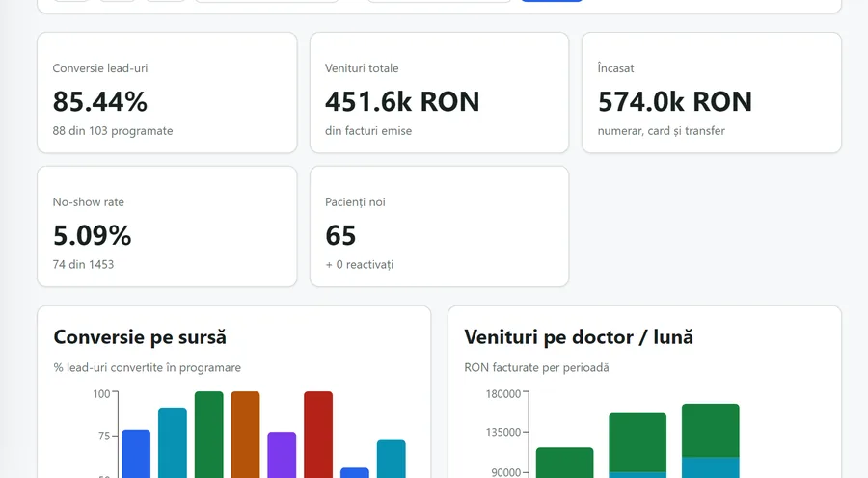Click the 5.09% no-show value
Screen dimensions: 868x478
(93, 236)
